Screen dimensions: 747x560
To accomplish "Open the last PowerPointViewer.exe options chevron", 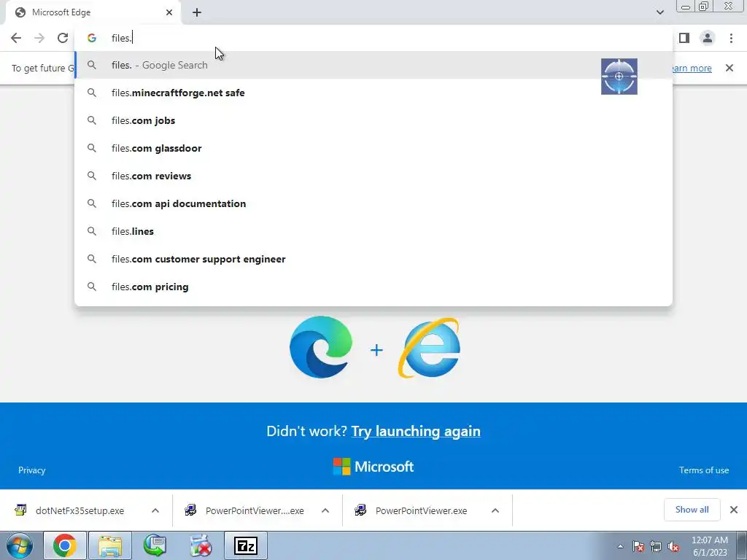I will [495, 510].
